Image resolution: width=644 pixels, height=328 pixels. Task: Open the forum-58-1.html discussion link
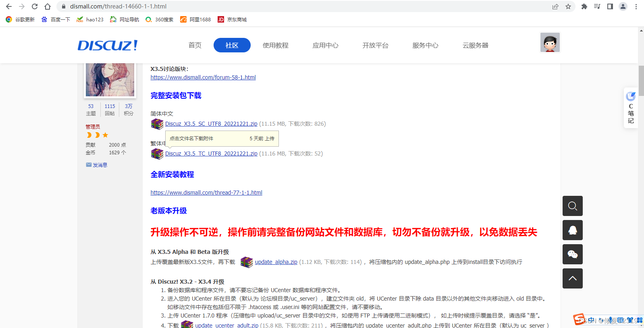[x=203, y=77]
